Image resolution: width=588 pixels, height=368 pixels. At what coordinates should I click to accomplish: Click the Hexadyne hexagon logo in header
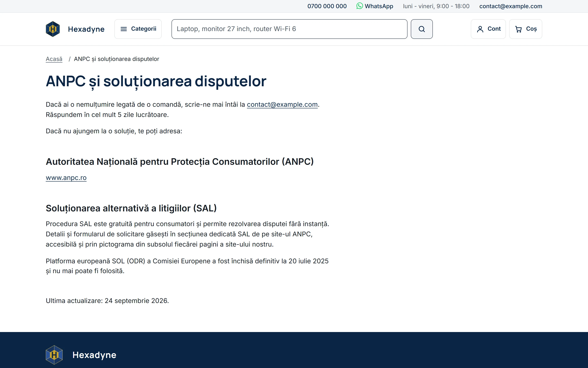click(x=53, y=29)
